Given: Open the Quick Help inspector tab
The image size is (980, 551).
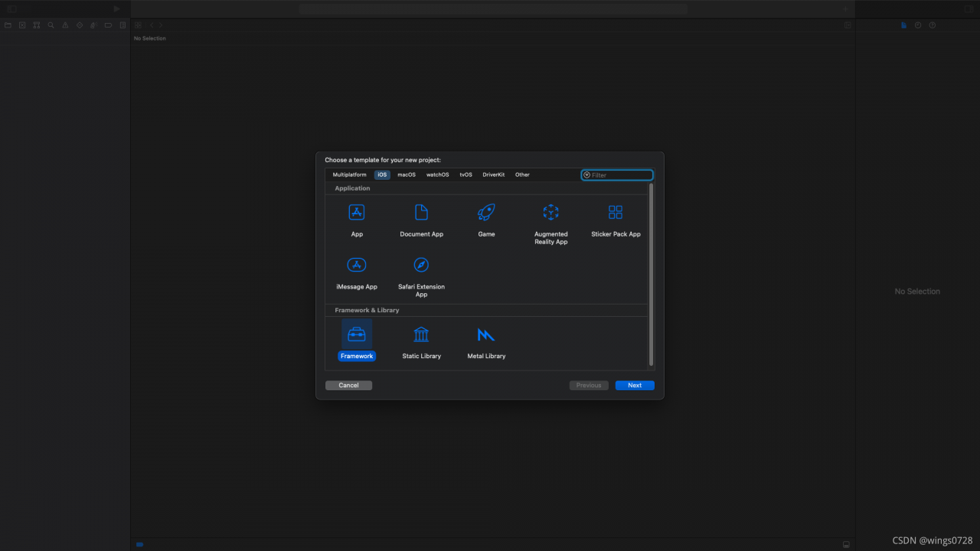Looking at the screenshot, I should pyautogui.click(x=932, y=25).
